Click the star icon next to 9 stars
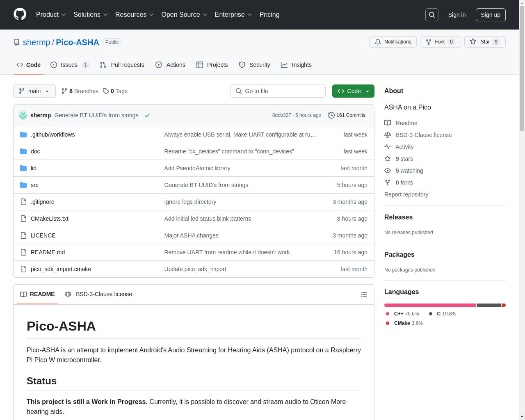The height and width of the screenshot is (420, 525). 388,159
